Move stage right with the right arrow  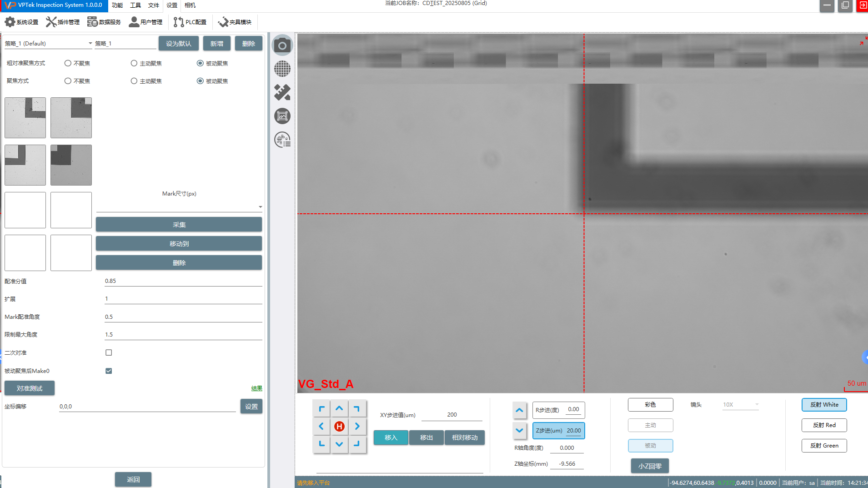(x=357, y=427)
